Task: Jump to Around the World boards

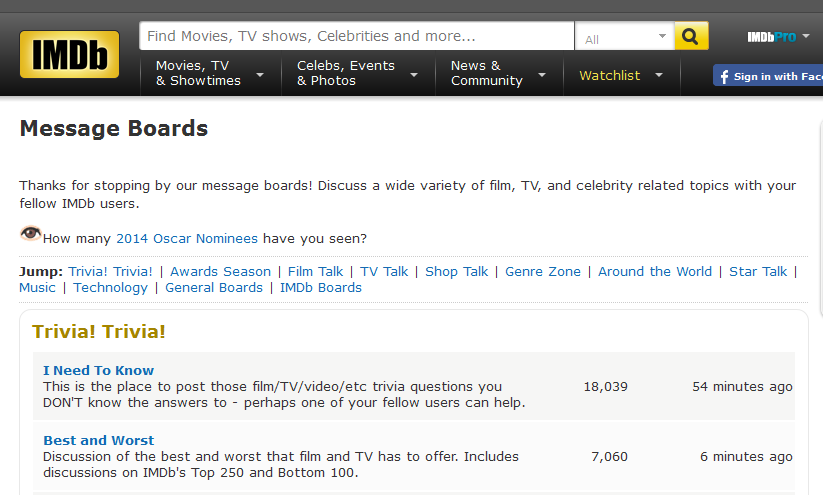Action: click(x=655, y=271)
